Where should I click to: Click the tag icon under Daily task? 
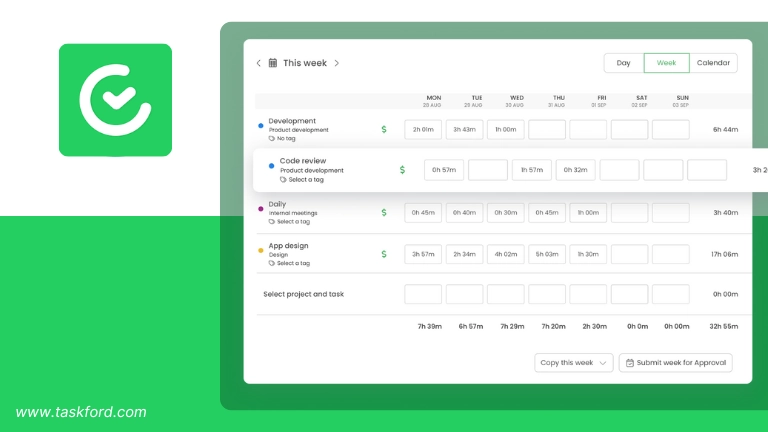(272, 221)
